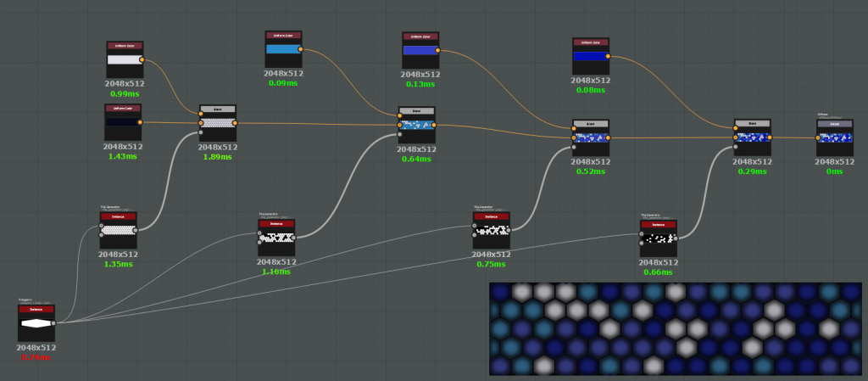This screenshot has width=868, height=381.
Task: Click the 0.52ms timing label
Action: [x=591, y=171]
